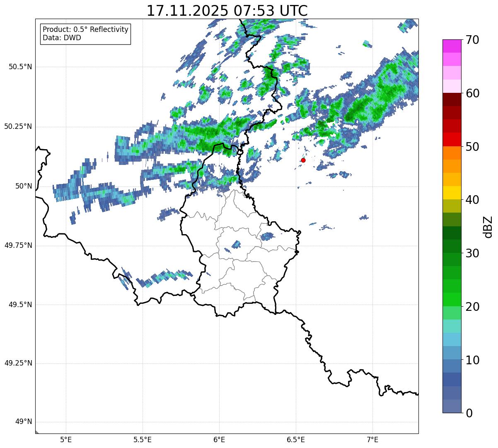Viewport: 498px width, 448px height.
Task: Click the 'Data: DWD' text
Action: click(62, 38)
